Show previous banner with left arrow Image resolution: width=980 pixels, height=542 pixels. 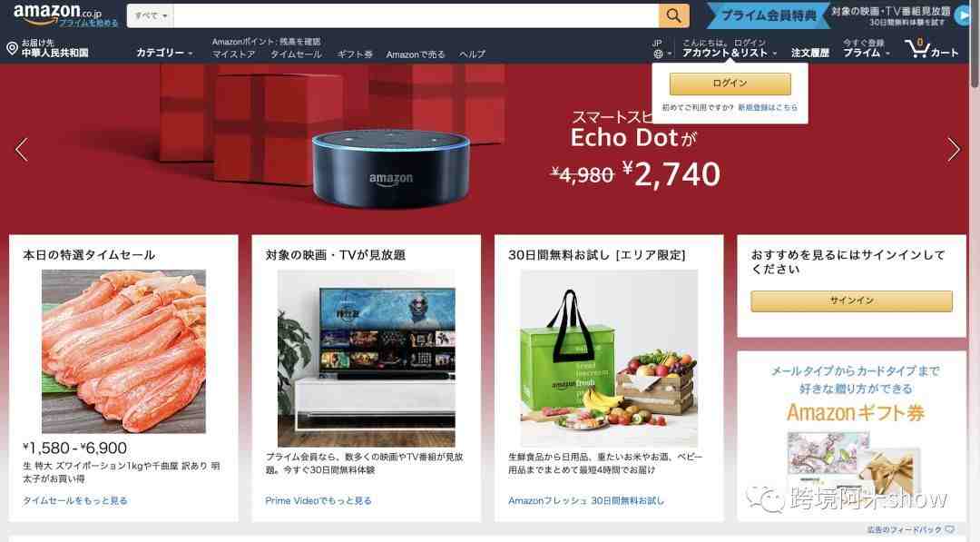point(22,150)
